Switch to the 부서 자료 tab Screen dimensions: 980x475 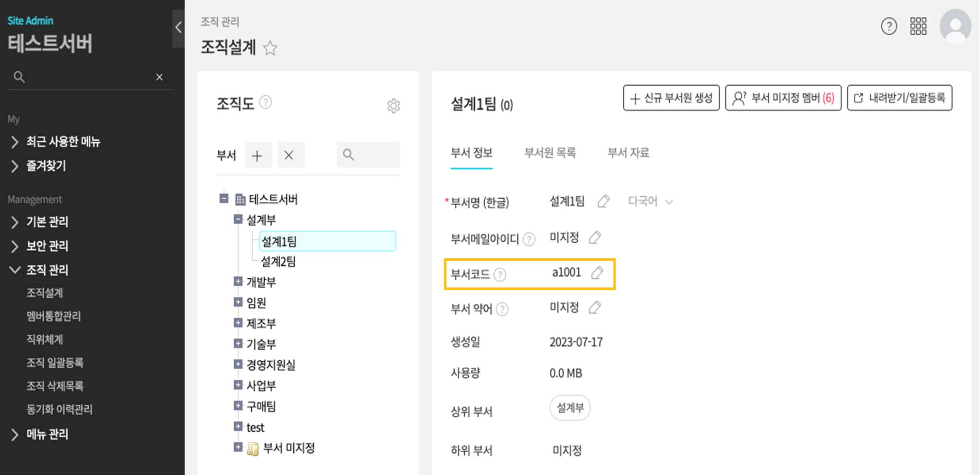coord(628,153)
